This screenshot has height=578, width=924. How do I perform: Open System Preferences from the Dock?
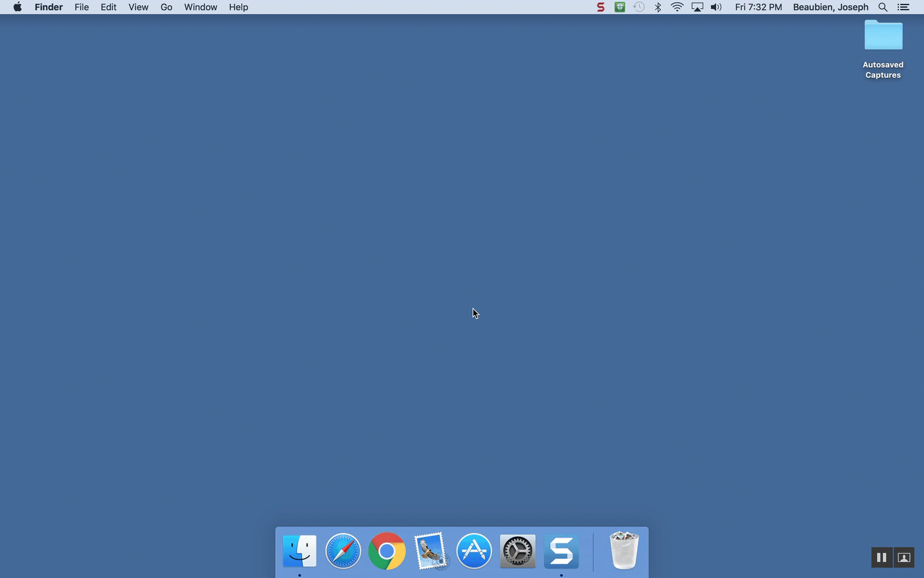coord(518,550)
